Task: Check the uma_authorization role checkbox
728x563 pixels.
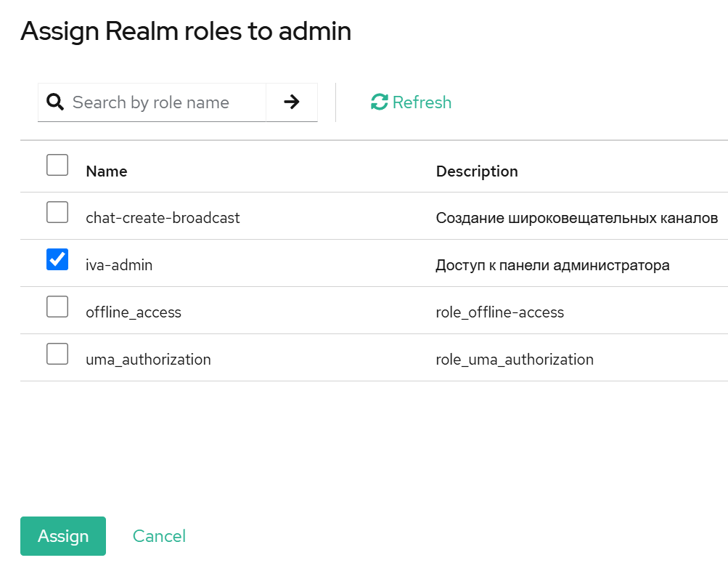Action: [57, 354]
